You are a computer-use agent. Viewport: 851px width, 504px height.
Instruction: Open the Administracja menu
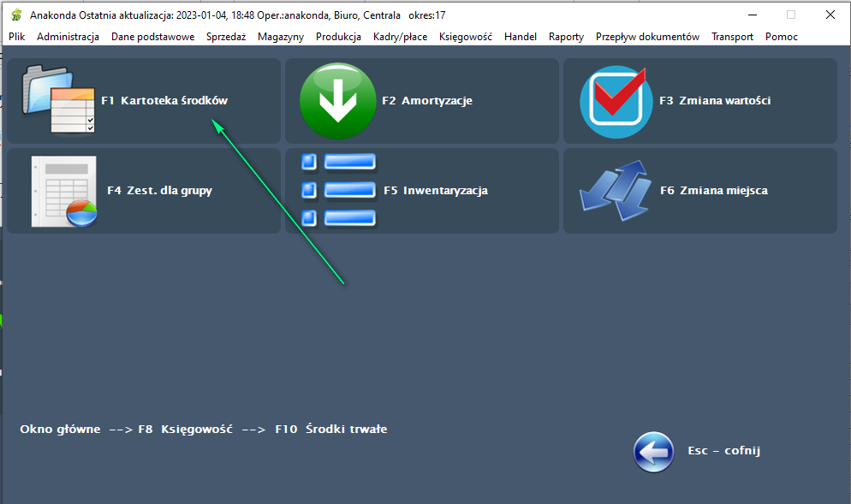(x=68, y=36)
